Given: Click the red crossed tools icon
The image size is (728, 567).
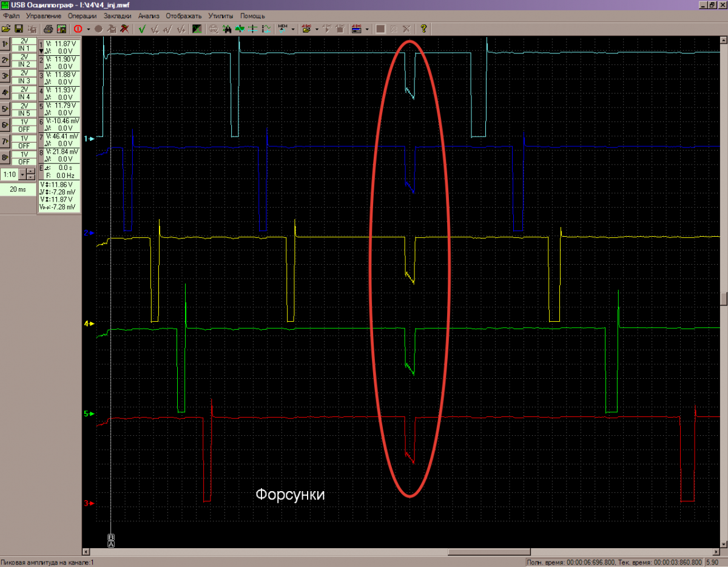Looking at the screenshot, I should tap(125, 29).
